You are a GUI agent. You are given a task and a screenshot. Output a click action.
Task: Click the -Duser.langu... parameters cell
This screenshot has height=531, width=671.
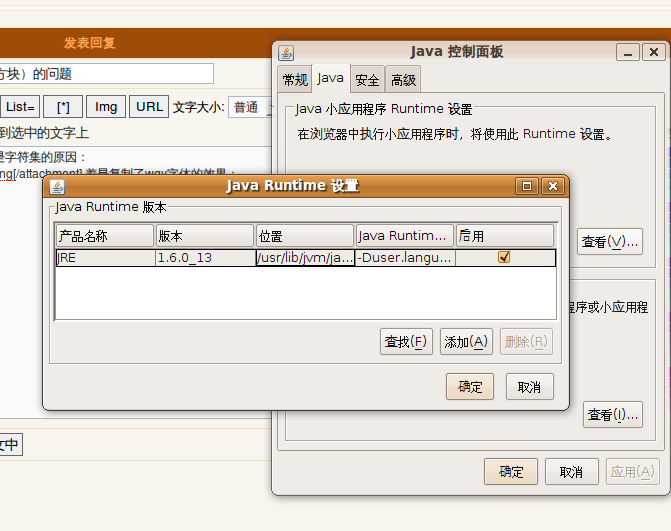coord(405,258)
